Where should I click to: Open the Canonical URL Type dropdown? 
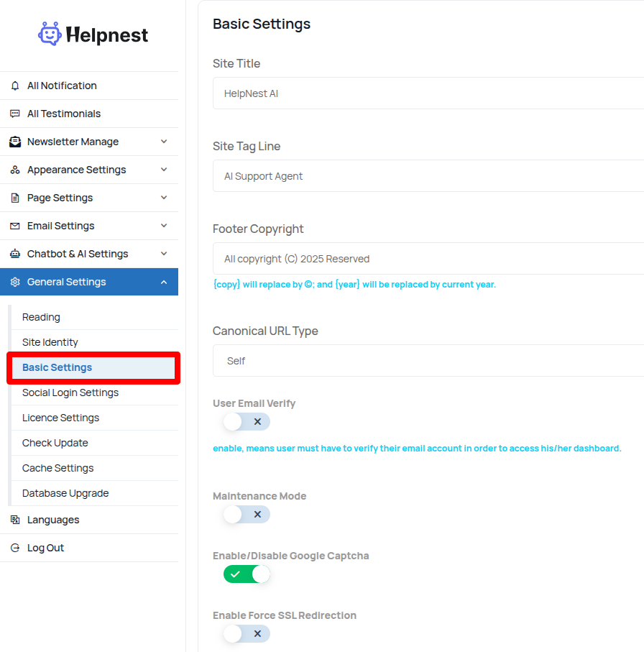[428, 361]
